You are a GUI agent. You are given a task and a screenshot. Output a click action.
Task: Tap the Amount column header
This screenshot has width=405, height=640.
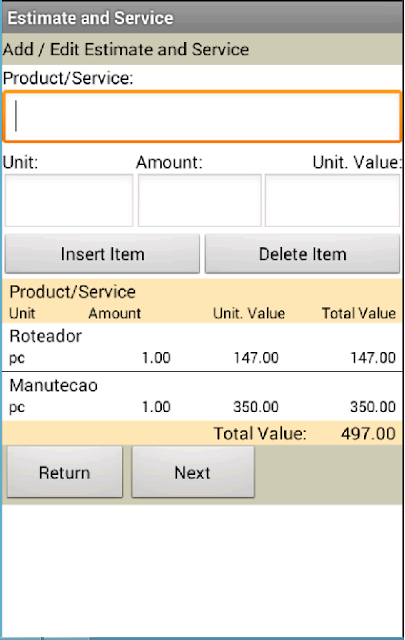point(115,313)
